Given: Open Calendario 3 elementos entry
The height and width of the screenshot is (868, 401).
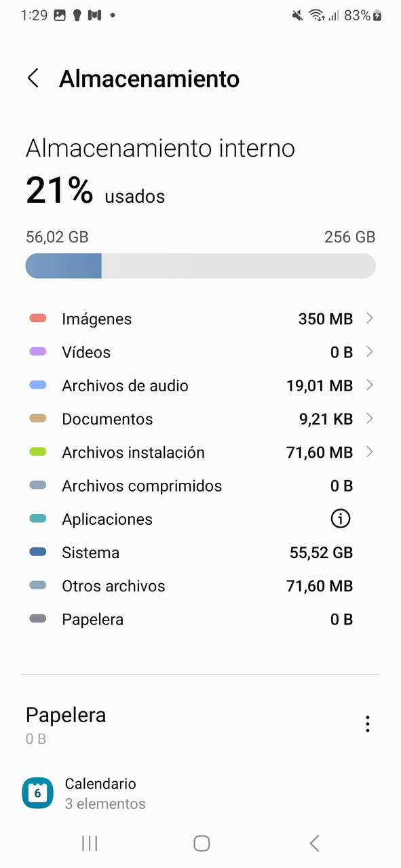Looking at the screenshot, I should 200,793.
